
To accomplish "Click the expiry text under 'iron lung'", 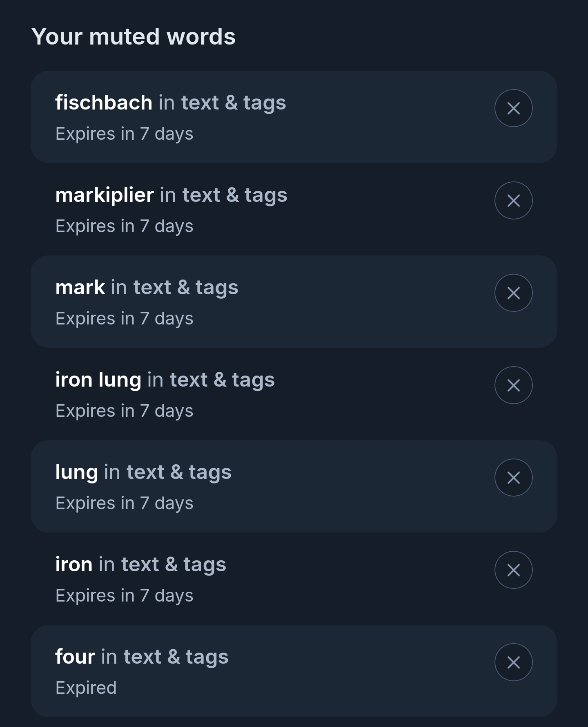I will point(124,411).
